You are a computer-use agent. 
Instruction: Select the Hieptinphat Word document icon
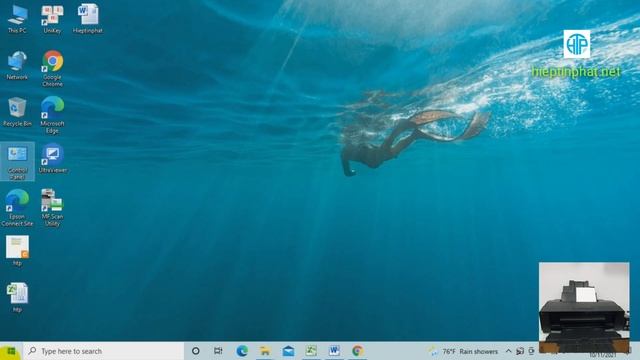88,19
